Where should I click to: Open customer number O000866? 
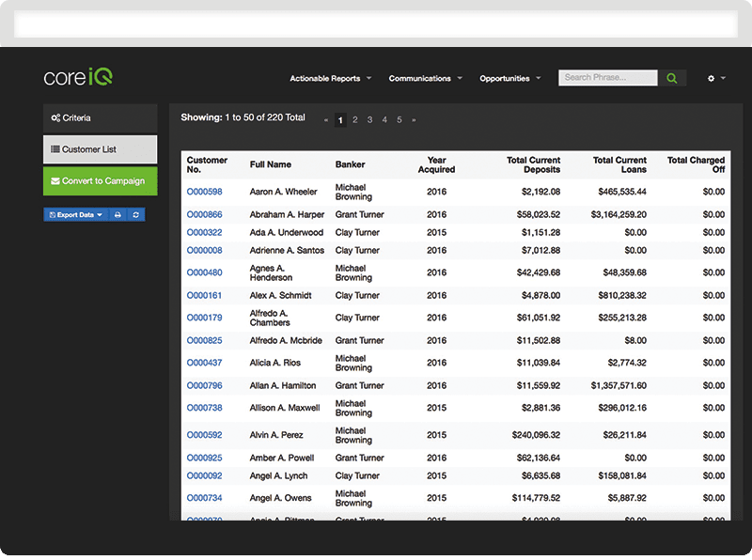click(x=204, y=214)
